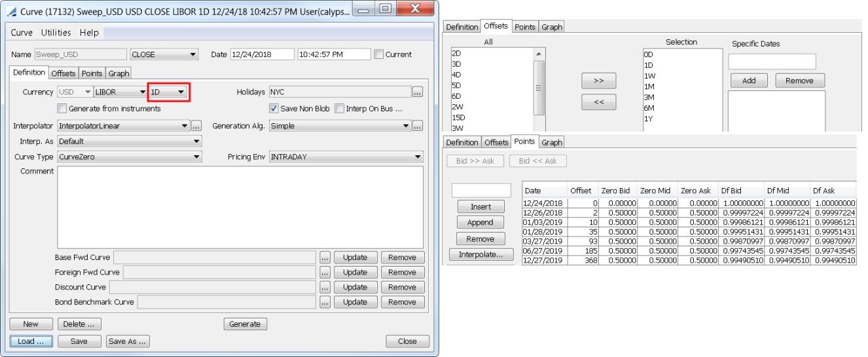This screenshot has height=357, width=868.
Task: Open the 1D tenor dropdown
Action: [168, 92]
